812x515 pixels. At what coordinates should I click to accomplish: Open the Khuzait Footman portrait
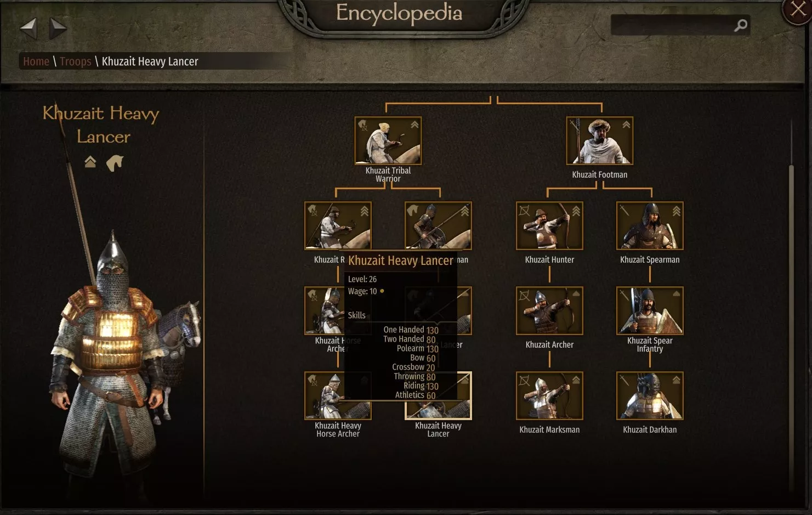(x=600, y=140)
